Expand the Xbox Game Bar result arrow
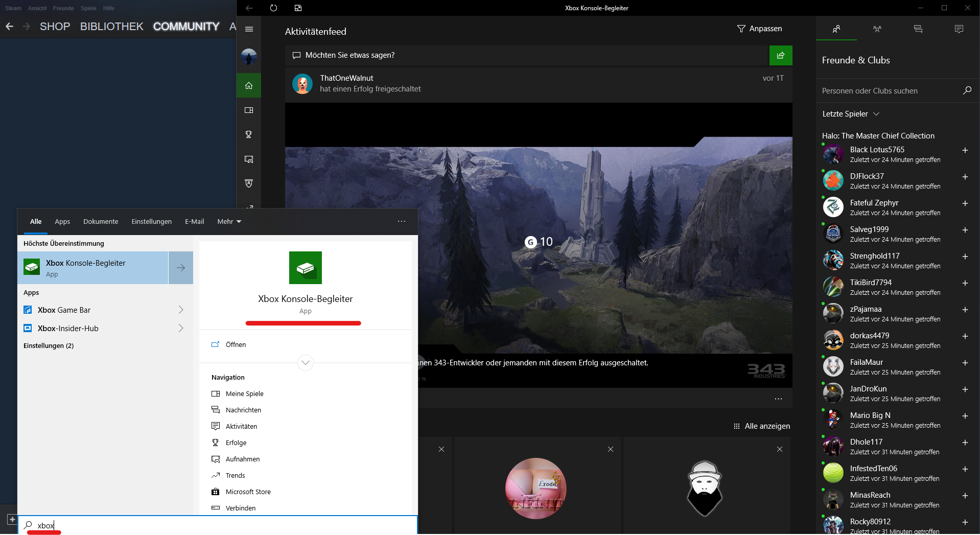 click(x=181, y=310)
